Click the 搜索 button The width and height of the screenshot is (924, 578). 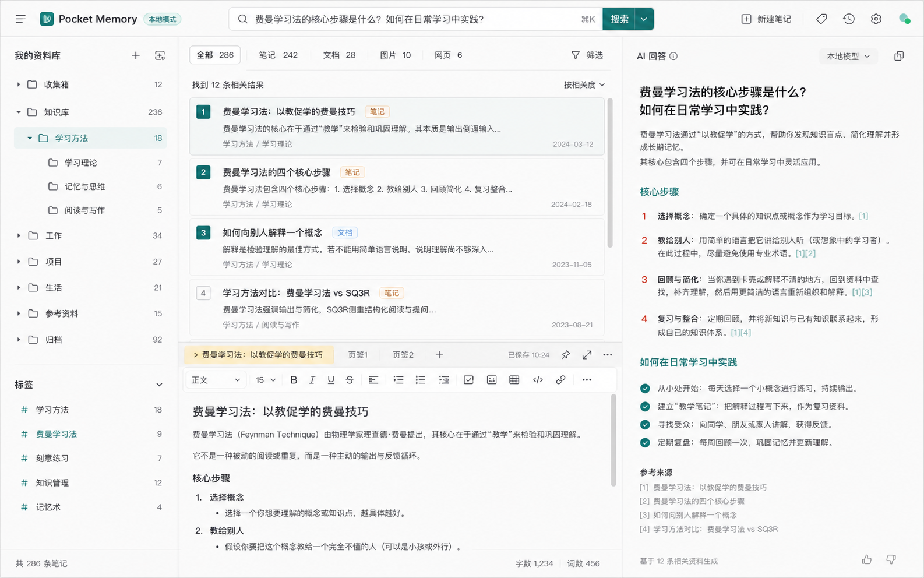pyautogui.click(x=619, y=19)
